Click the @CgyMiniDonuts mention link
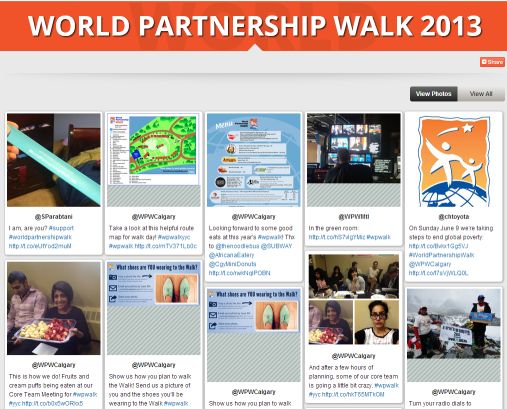Image resolution: width=507 pixels, height=409 pixels. 232,264
